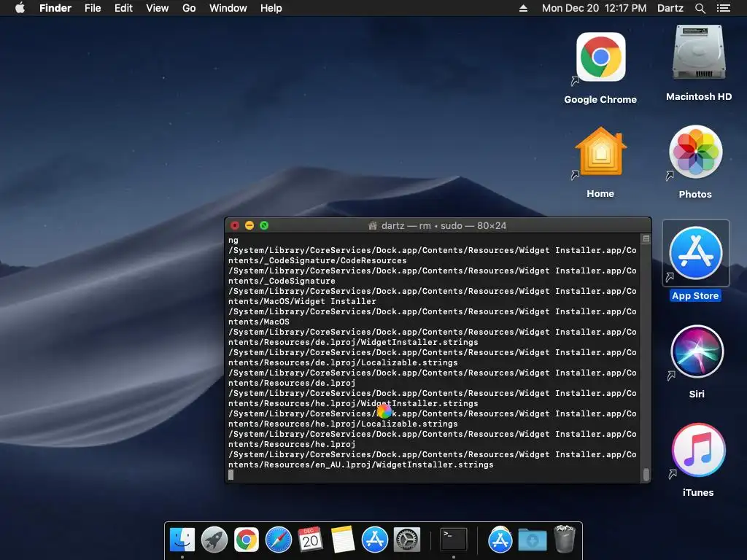Image resolution: width=747 pixels, height=560 pixels.
Task: Open App Store left of System Preferences
Action: tap(375, 540)
